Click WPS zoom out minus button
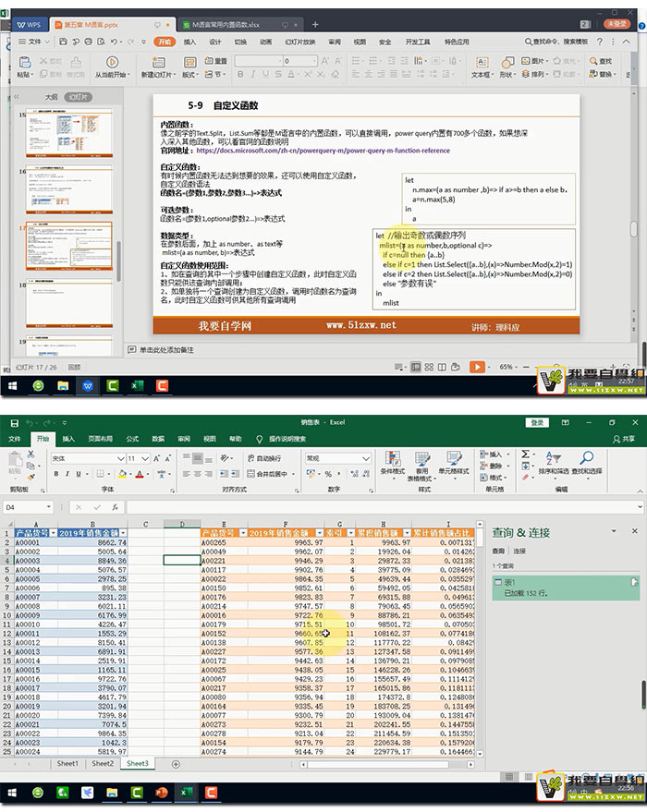The height and width of the screenshot is (812, 647). coord(526,367)
